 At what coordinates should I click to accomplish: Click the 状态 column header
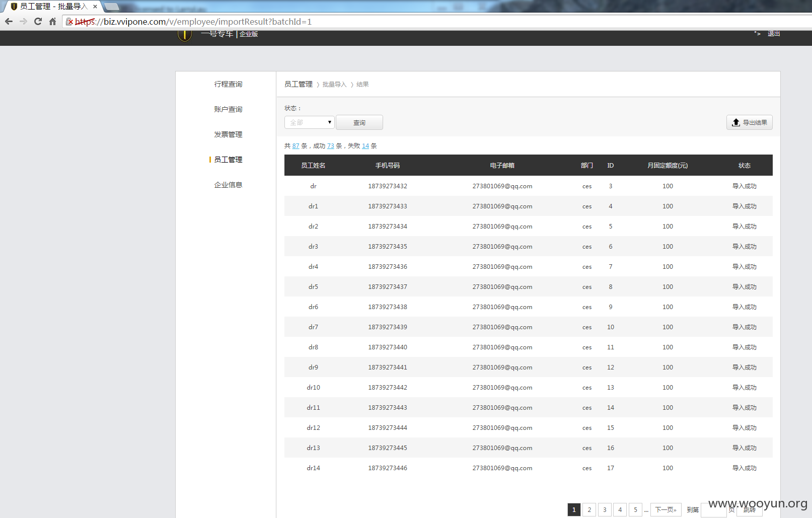745,165
